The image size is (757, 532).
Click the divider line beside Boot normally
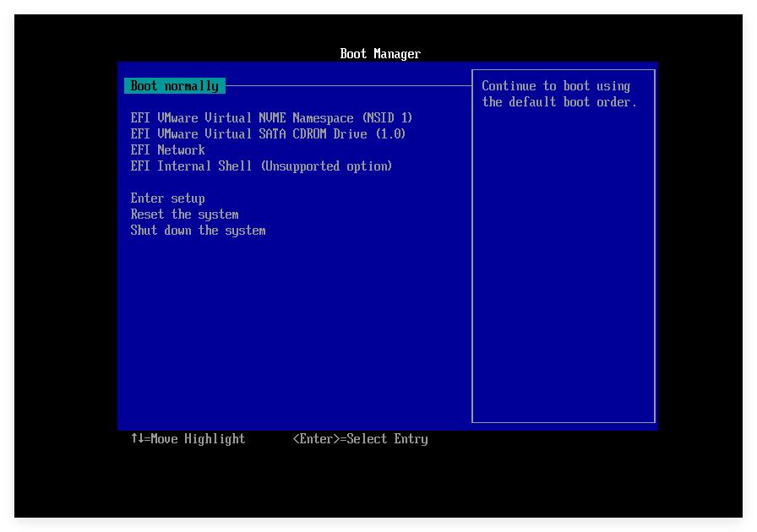[x=346, y=85]
